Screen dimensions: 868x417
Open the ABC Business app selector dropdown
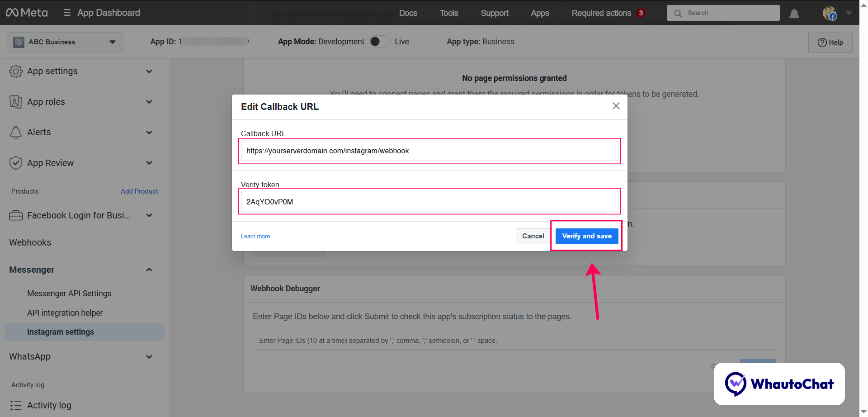[x=65, y=42]
